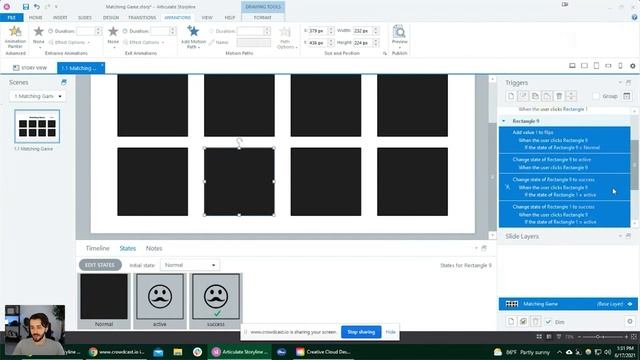Screen dimensions: 640x360
Task: Open the Animation Painter tool
Action: pyautogui.click(x=15, y=37)
